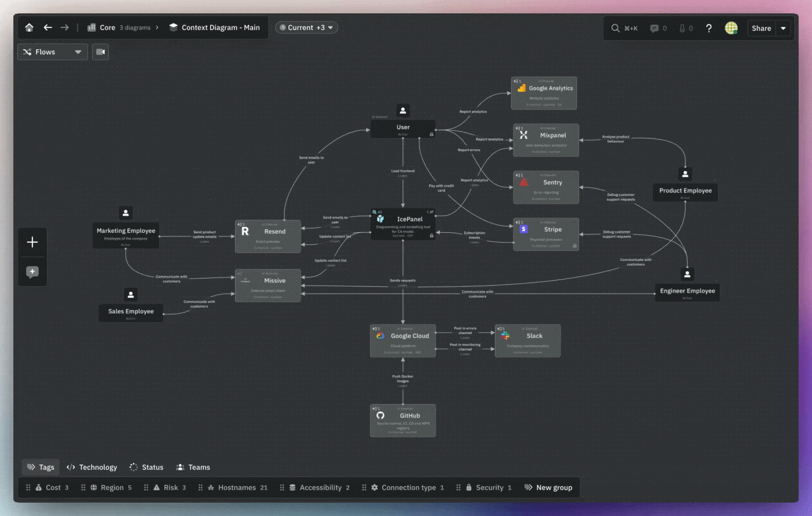Image resolution: width=812 pixels, height=516 pixels.
Task: Click New group in tag bar
Action: pos(548,488)
